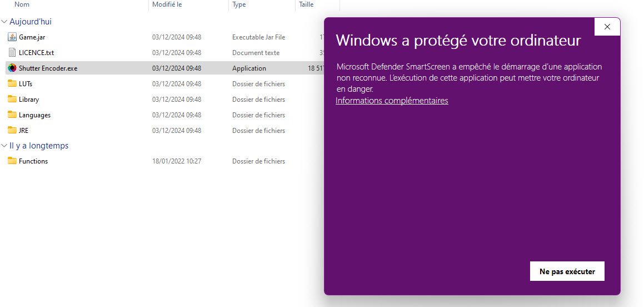Sort by Modifié le column header
644x307 pixels.
(x=167, y=4)
